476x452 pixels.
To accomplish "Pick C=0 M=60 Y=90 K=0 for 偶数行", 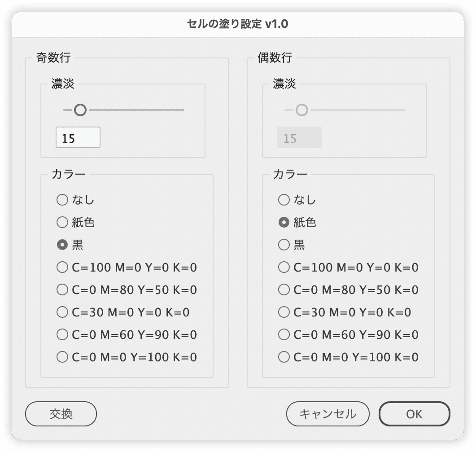I will pos(284,335).
